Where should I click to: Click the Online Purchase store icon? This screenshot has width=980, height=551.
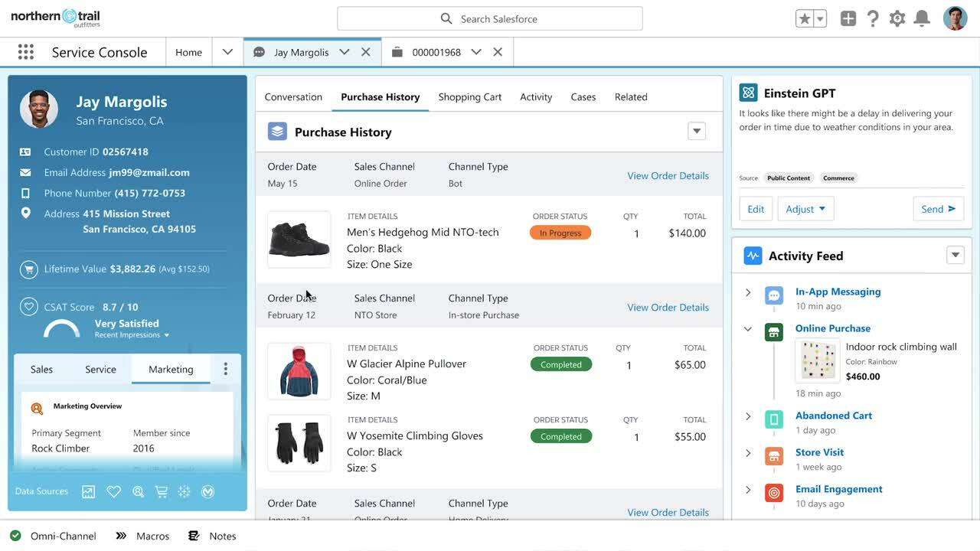774,332
